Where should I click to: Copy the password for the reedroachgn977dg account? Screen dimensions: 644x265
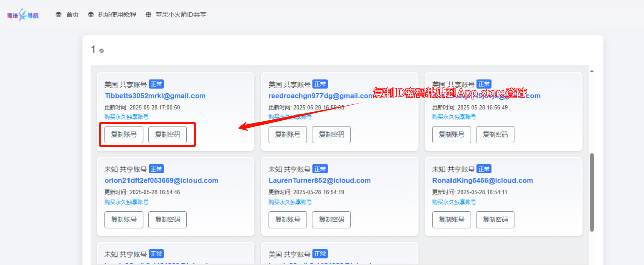331,135
